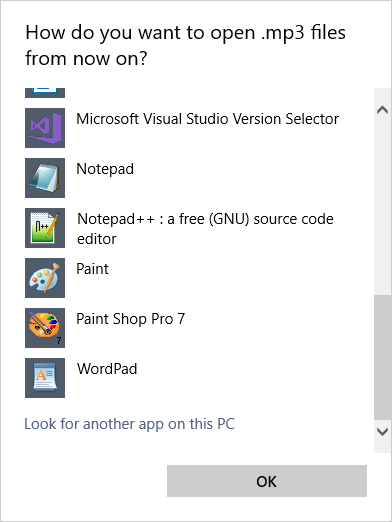
Task: Open Look for another app on this PC
Action: 129,424
